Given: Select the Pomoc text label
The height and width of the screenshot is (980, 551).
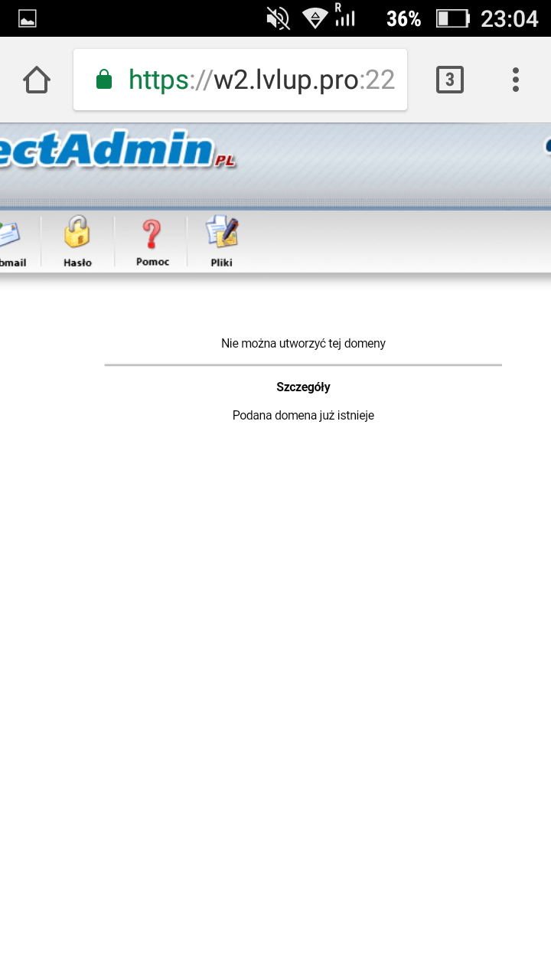Looking at the screenshot, I should tap(152, 262).
